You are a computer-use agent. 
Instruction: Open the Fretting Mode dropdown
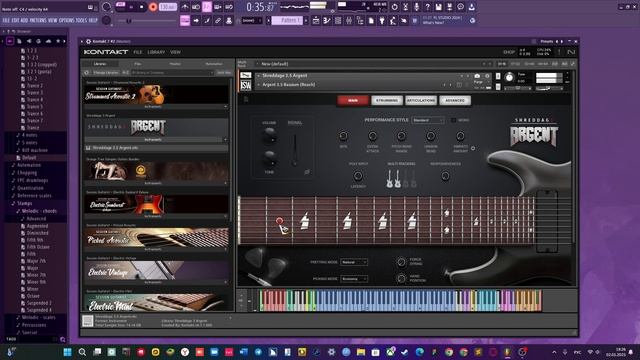tap(353, 262)
